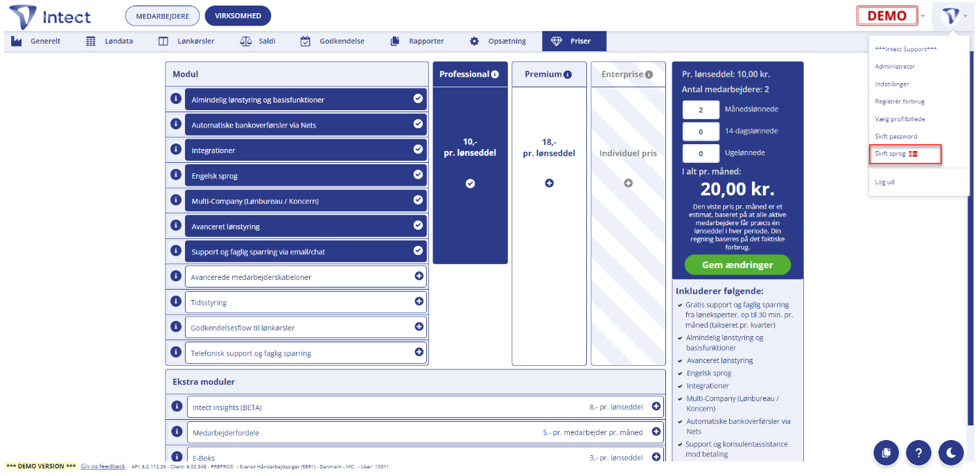
Task: Click info icon in Premium column header
Action: pyautogui.click(x=568, y=74)
